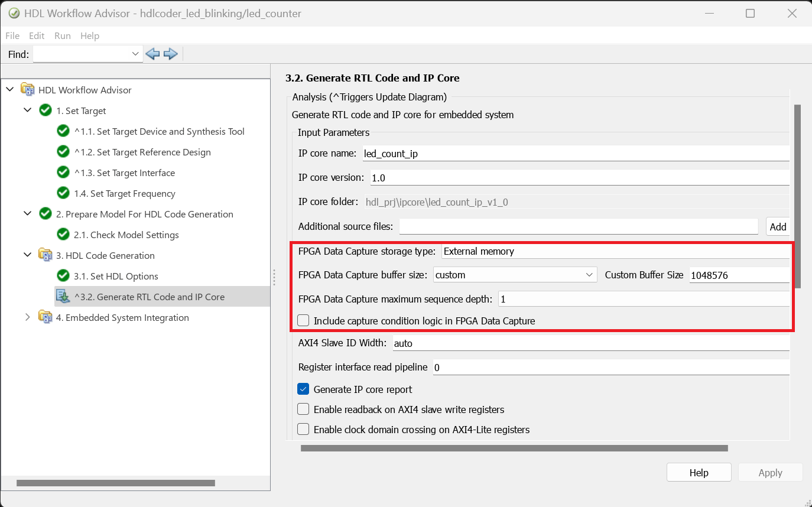
Task: Open the Edit menu
Action: click(x=37, y=35)
